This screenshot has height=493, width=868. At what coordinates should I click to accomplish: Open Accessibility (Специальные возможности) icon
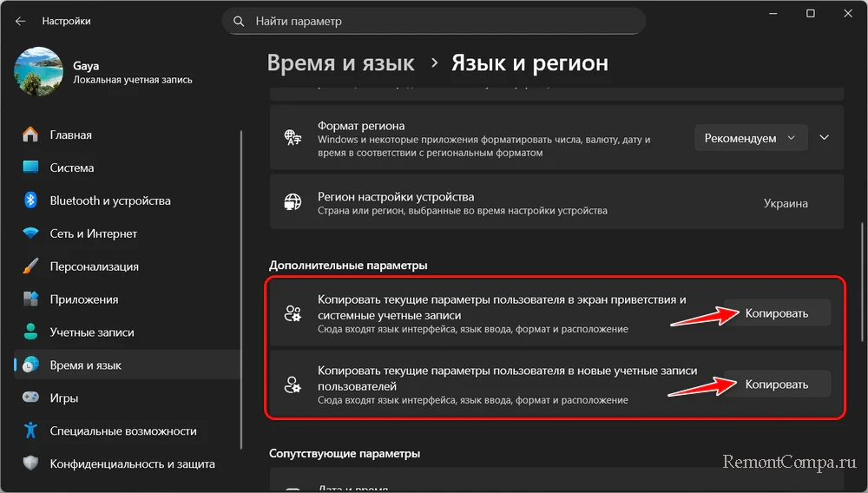[x=30, y=431]
